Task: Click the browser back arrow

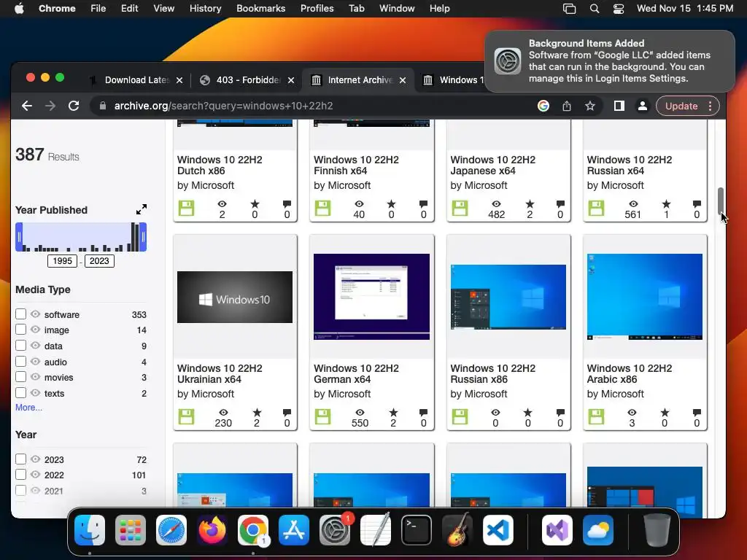Action: (x=27, y=106)
